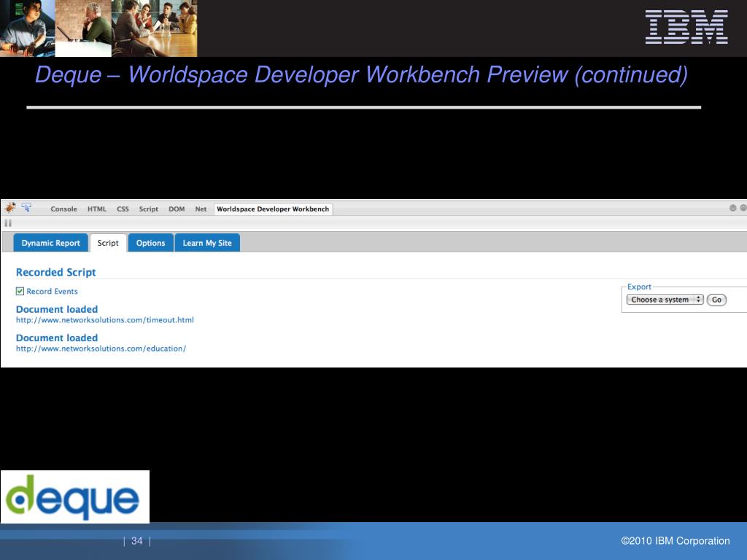Click the Recorded Script heading
Image resolution: width=747 pixels, height=560 pixels.
pyautogui.click(x=55, y=273)
